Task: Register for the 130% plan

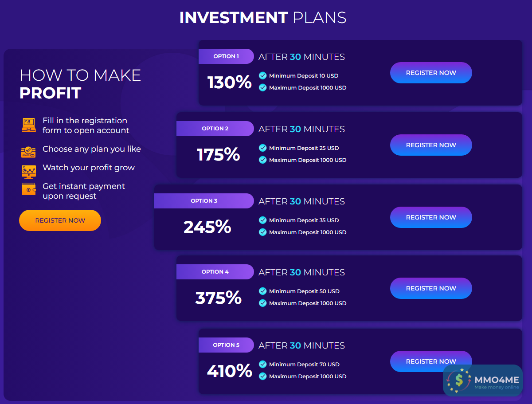Action: click(431, 73)
